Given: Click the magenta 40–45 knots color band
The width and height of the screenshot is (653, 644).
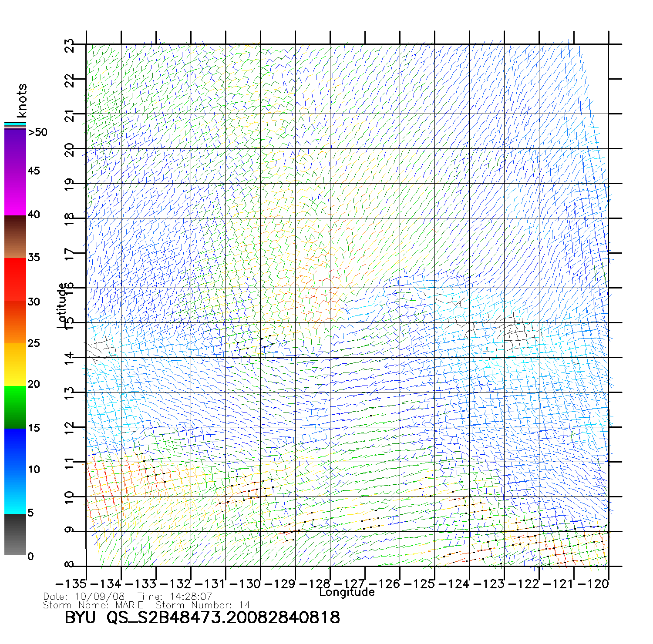Looking at the screenshot, I should coord(15,194).
